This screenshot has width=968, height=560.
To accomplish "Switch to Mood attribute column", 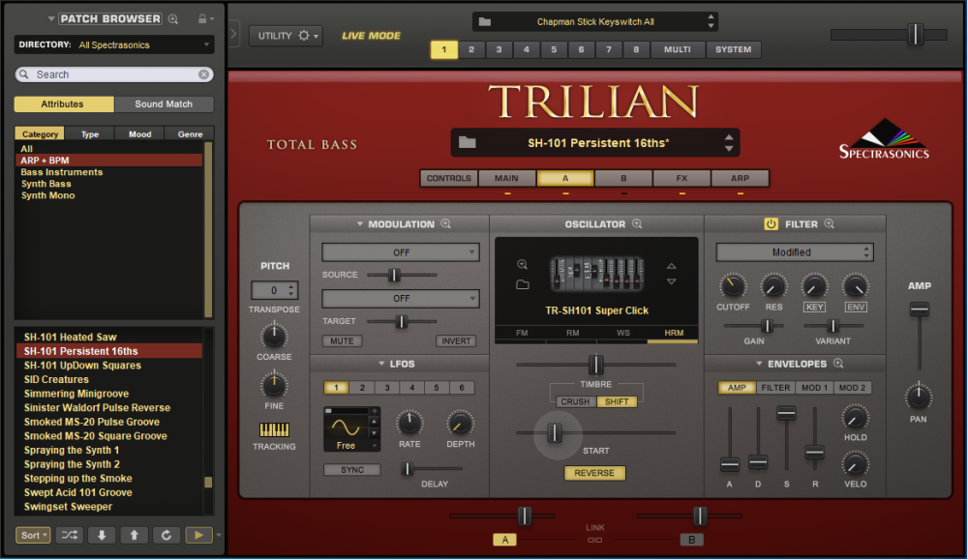I will pos(140,133).
